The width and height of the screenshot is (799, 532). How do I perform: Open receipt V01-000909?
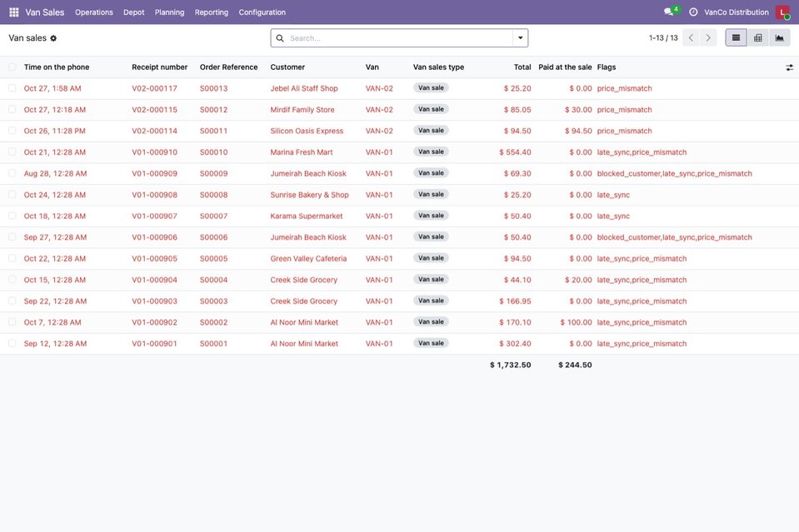(154, 174)
